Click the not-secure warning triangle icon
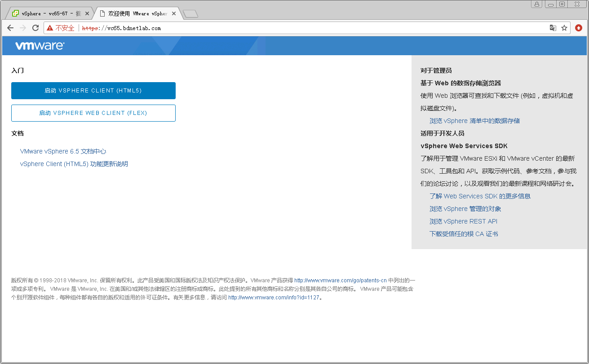This screenshot has width=589, height=364. (50, 28)
